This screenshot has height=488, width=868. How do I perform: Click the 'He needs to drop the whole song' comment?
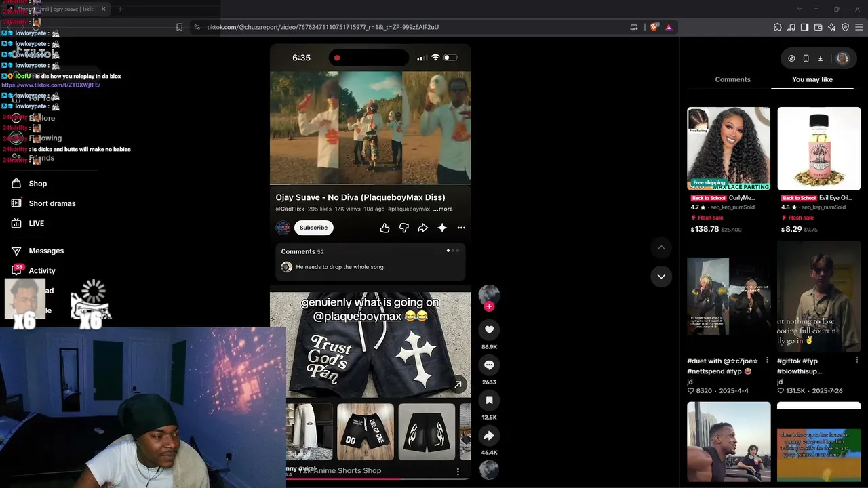pos(340,267)
